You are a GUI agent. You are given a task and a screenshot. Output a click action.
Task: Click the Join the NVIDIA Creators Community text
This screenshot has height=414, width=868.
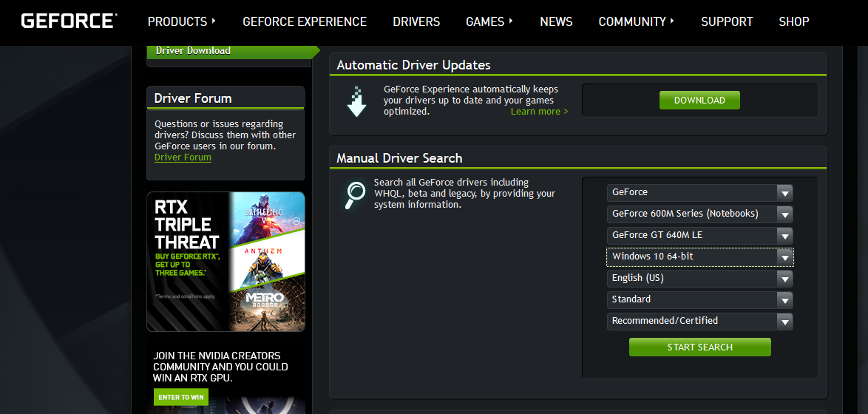220,367
